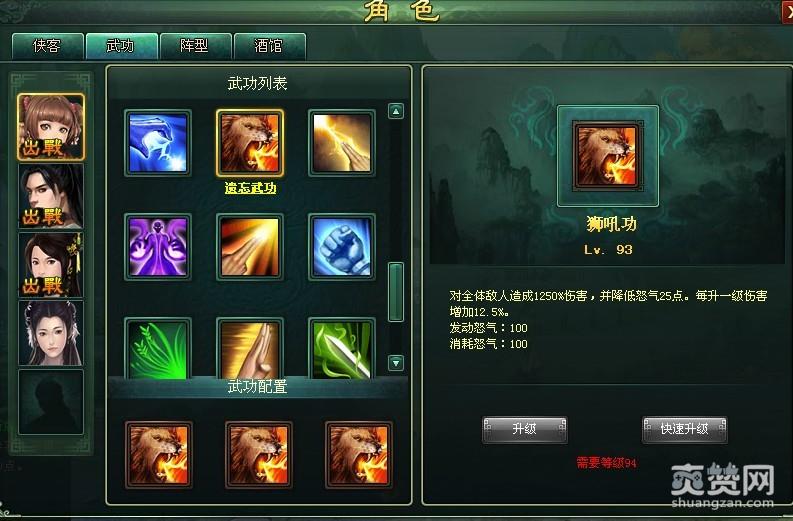
Task: Select the green grass blades skill
Action: click(x=158, y=349)
